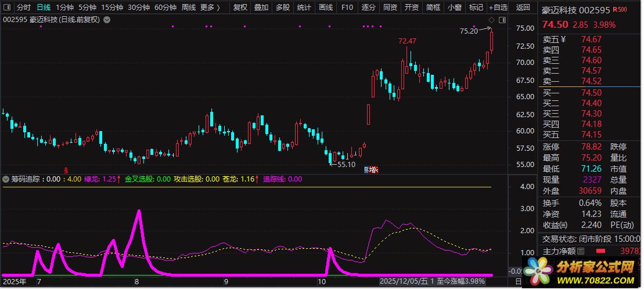The width and height of the screenshot is (644, 290).
Task: Activate the 画线 drawing tool
Action: (326, 8)
